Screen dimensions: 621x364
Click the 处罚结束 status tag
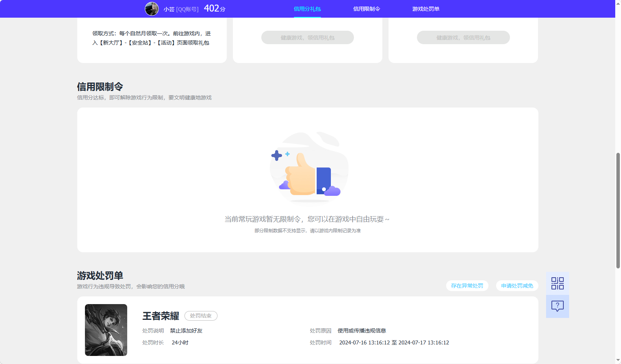tap(201, 316)
